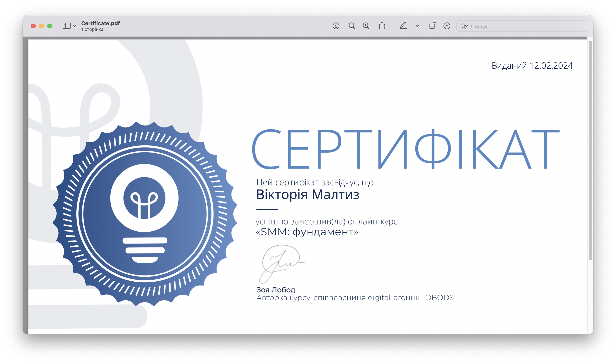This screenshot has height=364, width=616.
Task: Click the Certificate.pdf window title
Action: [100, 23]
